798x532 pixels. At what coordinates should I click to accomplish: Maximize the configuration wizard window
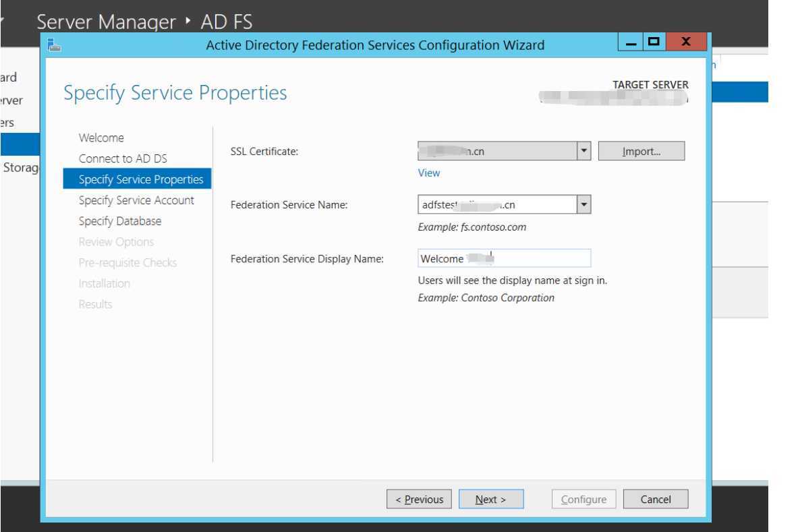click(x=654, y=42)
